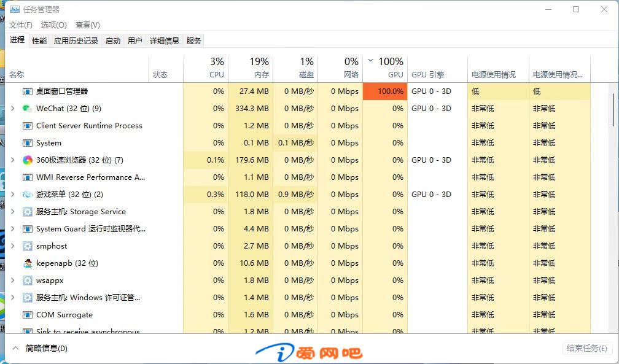The width and height of the screenshot is (619, 364).
Task: Switch to the 用户 tab
Action: [x=134, y=41]
